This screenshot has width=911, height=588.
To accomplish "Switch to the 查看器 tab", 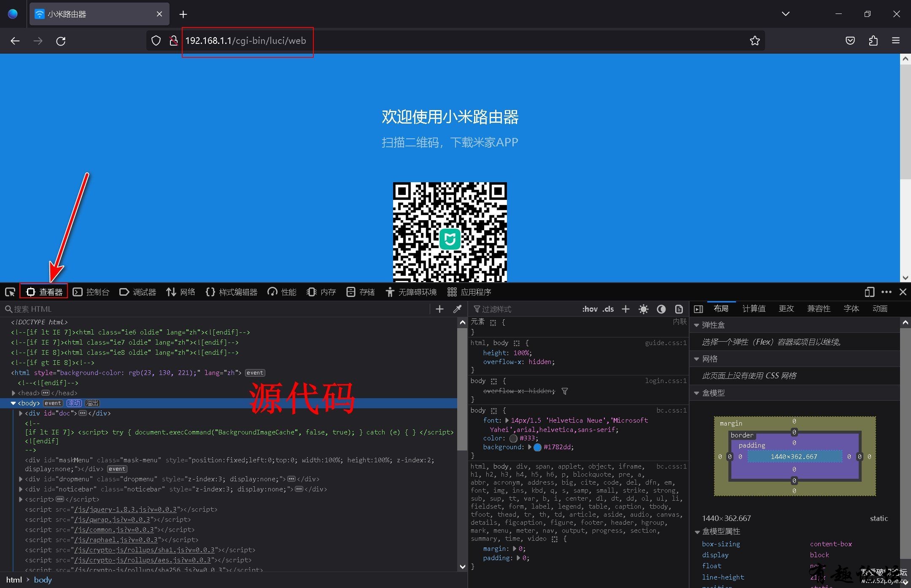I will pos(44,292).
